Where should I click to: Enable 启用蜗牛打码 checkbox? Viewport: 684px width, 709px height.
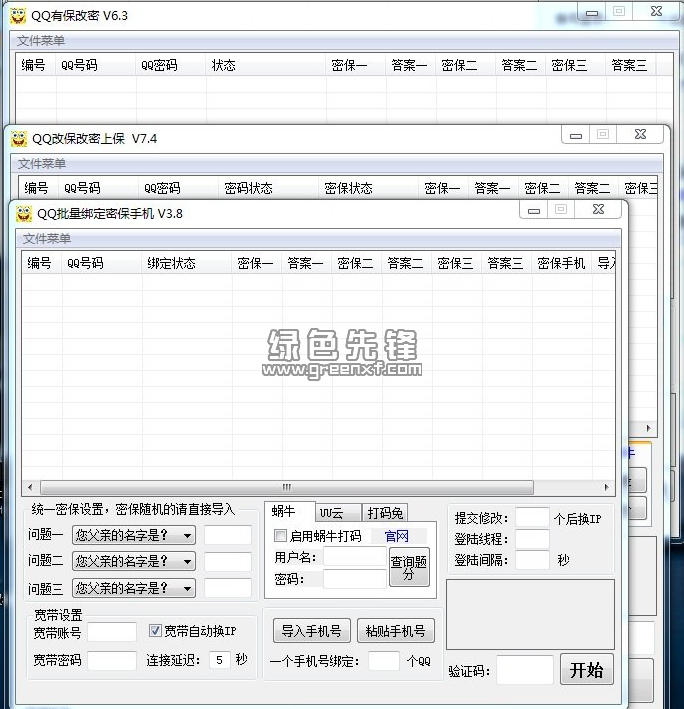pos(280,536)
